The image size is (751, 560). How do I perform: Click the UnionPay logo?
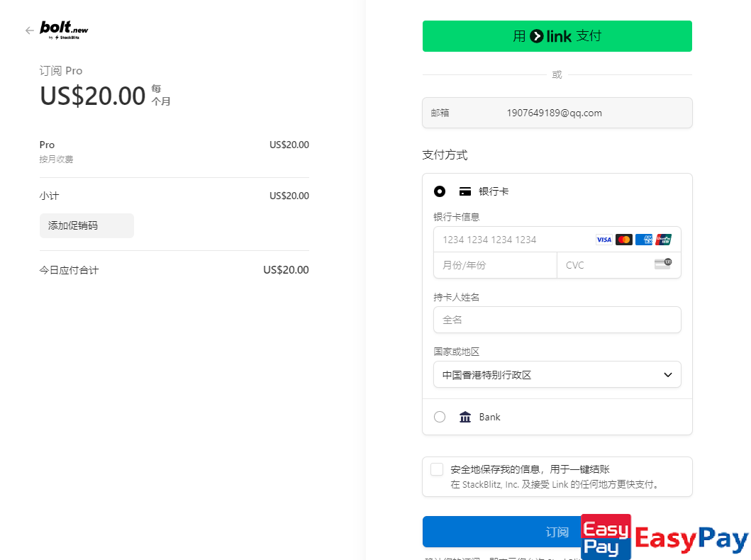click(664, 240)
